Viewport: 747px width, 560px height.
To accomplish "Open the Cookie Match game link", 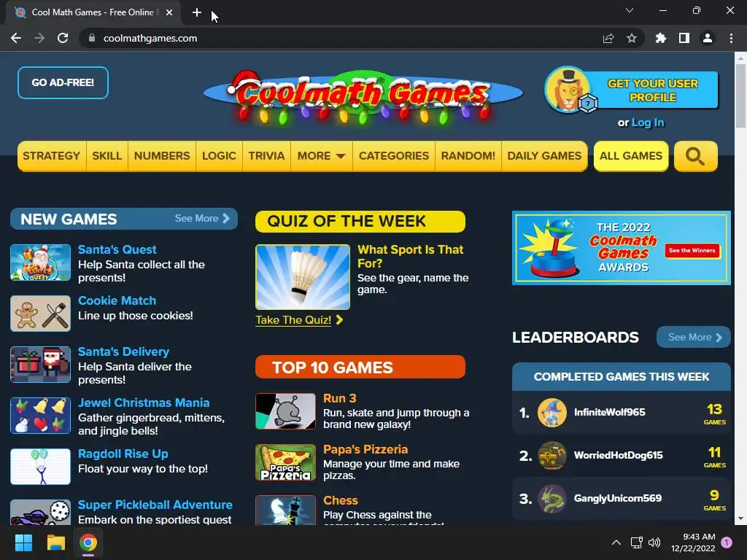I will pyautogui.click(x=117, y=300).
